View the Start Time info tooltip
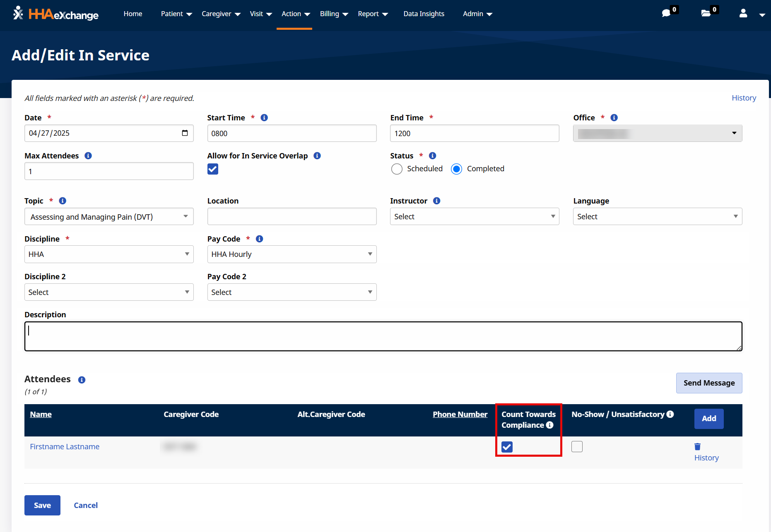This screenshot has width=771, height=532. click(x=264, y=117)
